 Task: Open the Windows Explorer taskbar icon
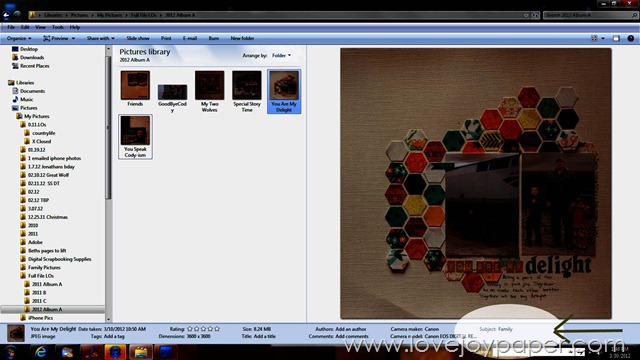click(141, 352)
